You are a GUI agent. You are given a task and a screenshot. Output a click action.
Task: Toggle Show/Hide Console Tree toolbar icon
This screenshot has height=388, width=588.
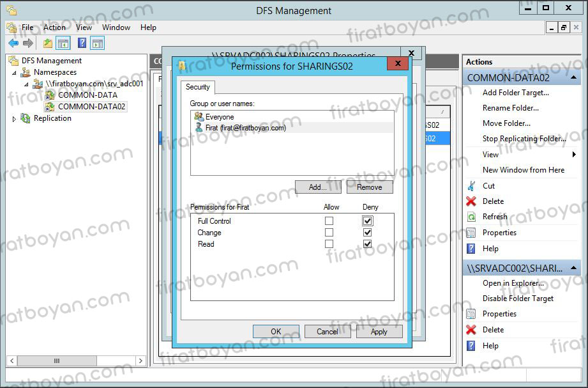coord(63,43)
